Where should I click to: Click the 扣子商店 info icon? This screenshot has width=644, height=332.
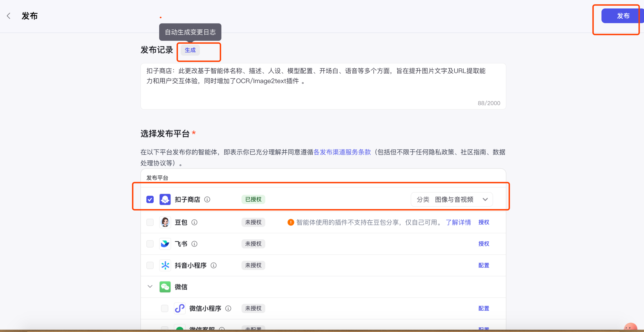point(207,200)
